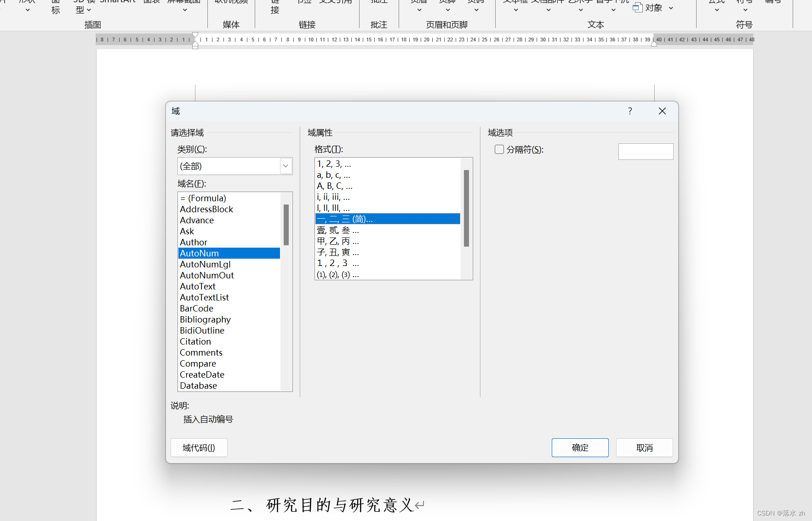812x521 pixels.
Task: Select Bibliography field name
Action: click(x=229, y=319)
